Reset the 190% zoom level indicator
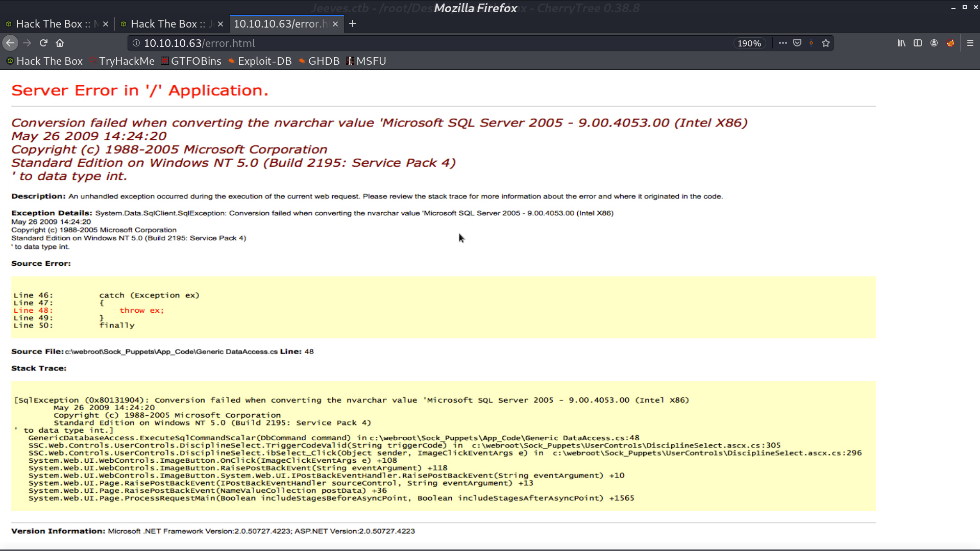The height and width of the screenshot is (551, 980). tap(749, 43)
